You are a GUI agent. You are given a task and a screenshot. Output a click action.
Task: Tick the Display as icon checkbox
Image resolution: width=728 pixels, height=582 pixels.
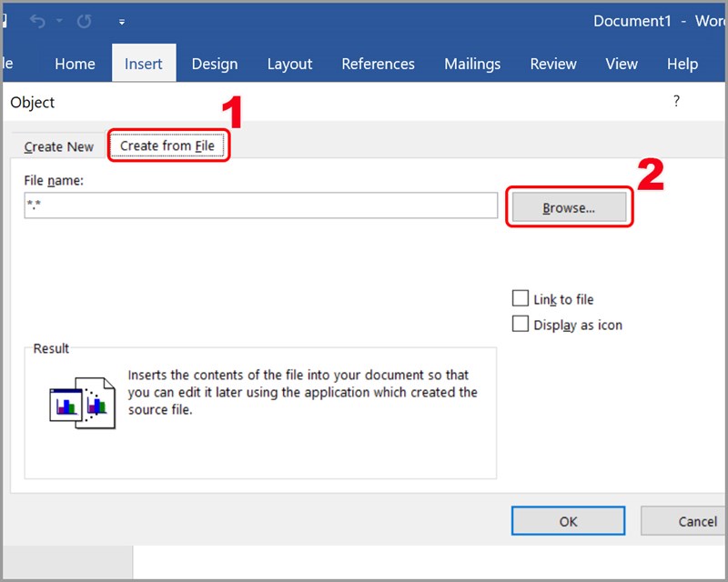coord(520,324)
